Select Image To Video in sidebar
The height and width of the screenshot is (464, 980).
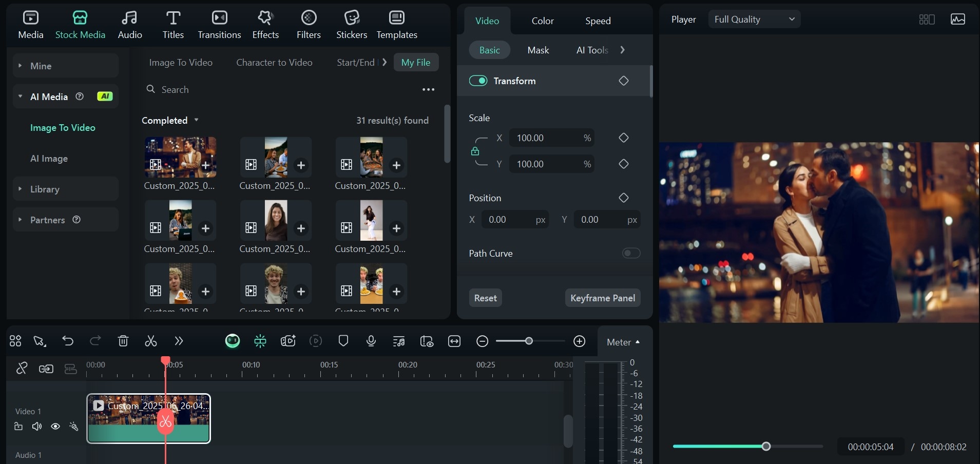tap(63, 127)
